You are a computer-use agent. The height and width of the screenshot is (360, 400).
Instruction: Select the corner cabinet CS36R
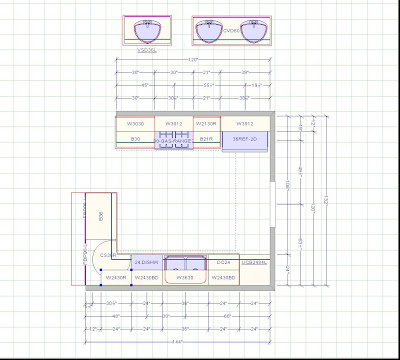click(x=108, y=255)
